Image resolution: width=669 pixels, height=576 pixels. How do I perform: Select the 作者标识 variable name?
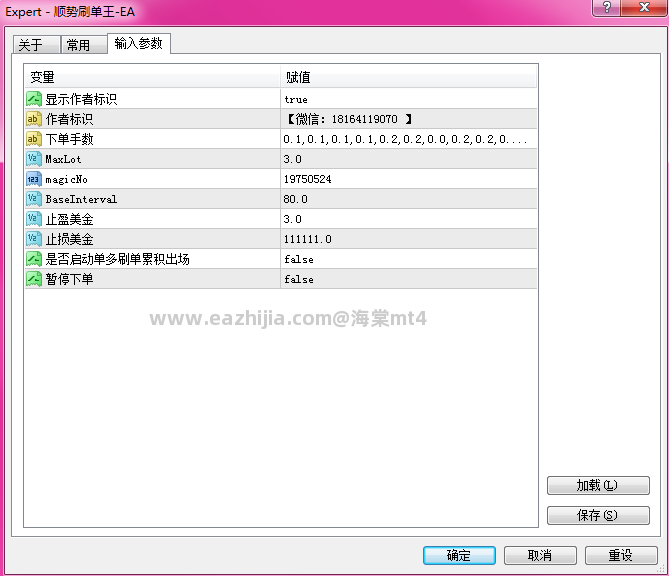click(x=69, y=119)
